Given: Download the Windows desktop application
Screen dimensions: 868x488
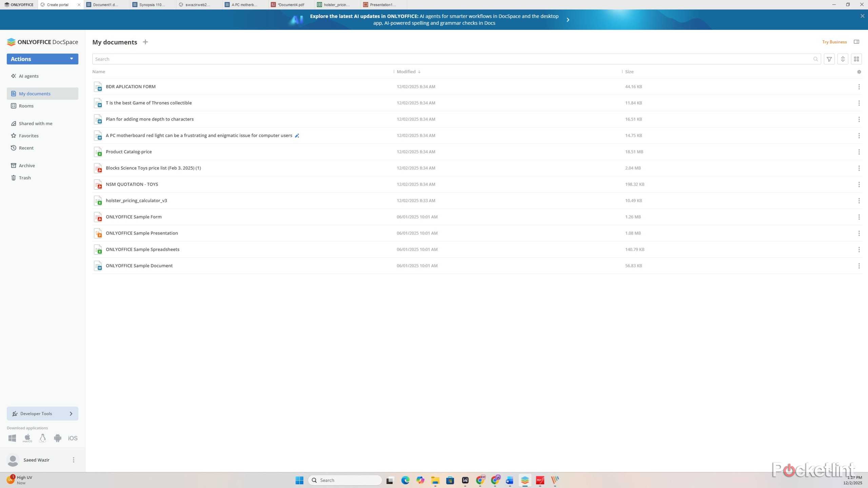Looking at the screenshot, I should (x=12, y=438).
